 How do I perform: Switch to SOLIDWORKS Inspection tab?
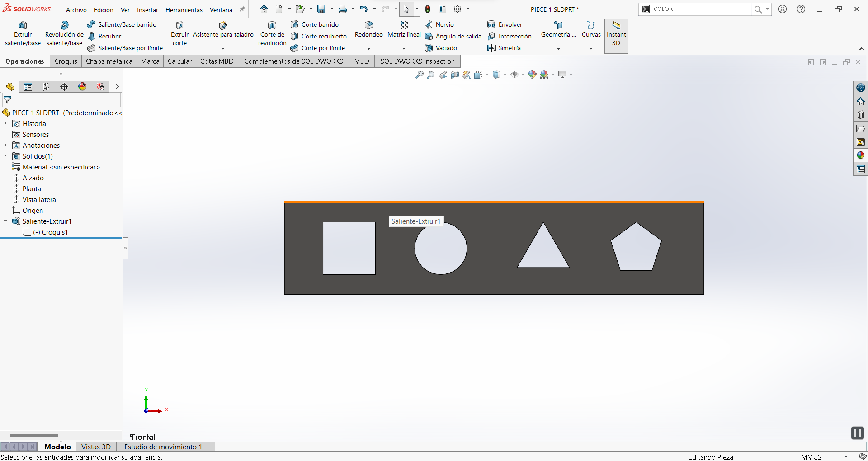[417, 61]
